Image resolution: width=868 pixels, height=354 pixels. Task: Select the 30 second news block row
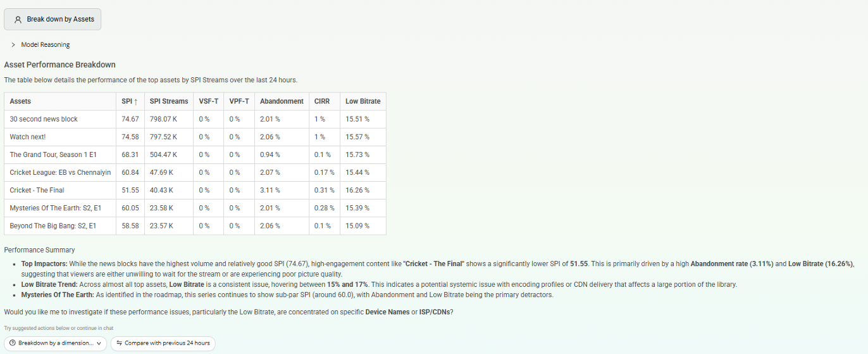pyautogui.click(x=195, y=119)
